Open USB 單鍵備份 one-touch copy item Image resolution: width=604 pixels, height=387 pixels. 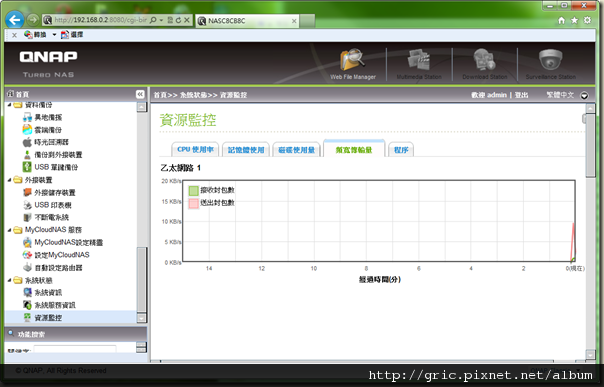point(50,167)
